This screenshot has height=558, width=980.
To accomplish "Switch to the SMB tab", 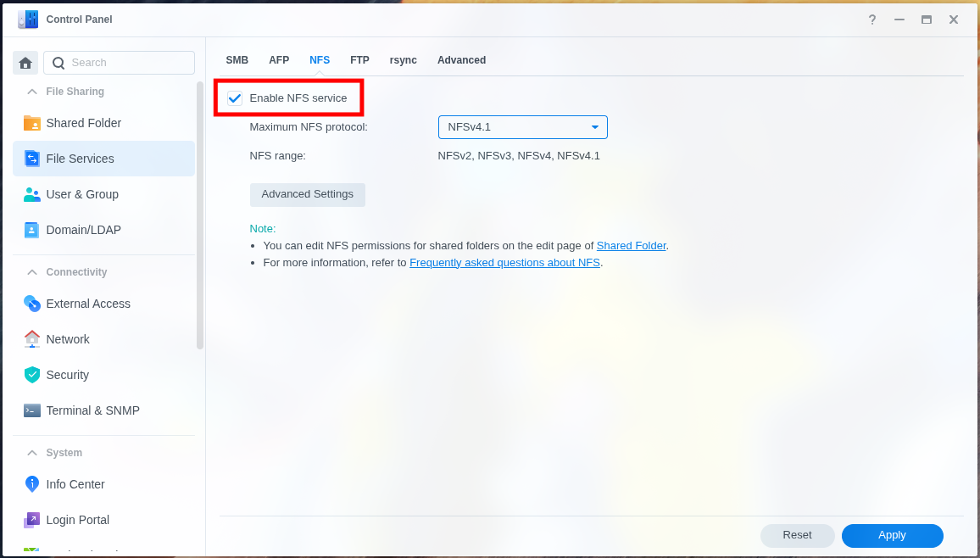I will pos(237,60).
